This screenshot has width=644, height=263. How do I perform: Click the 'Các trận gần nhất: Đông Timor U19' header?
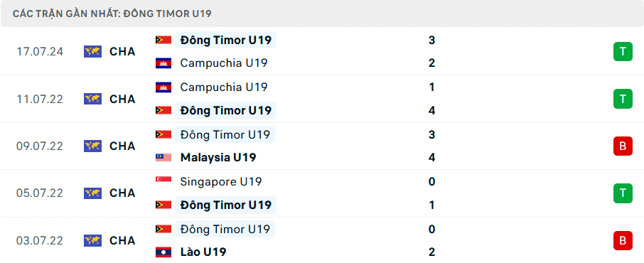click(x=112, y=14)
